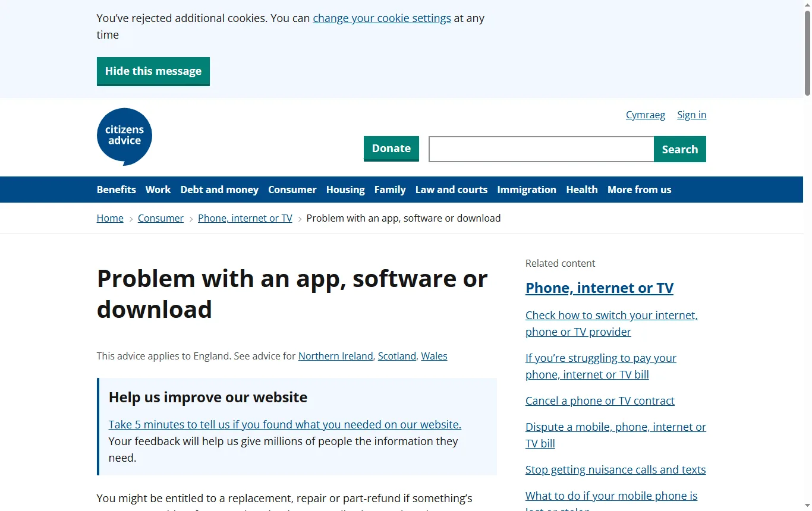The image size is (812, 511).
Task: Hide this cookie message
Action: pos(153,71)
